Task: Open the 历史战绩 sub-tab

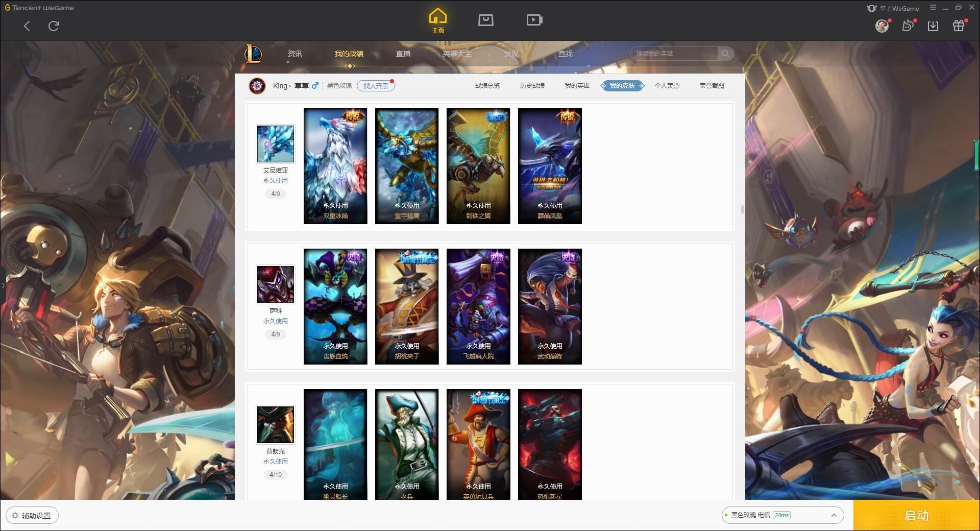Action: pyautogui.click(x=532, y=86)
